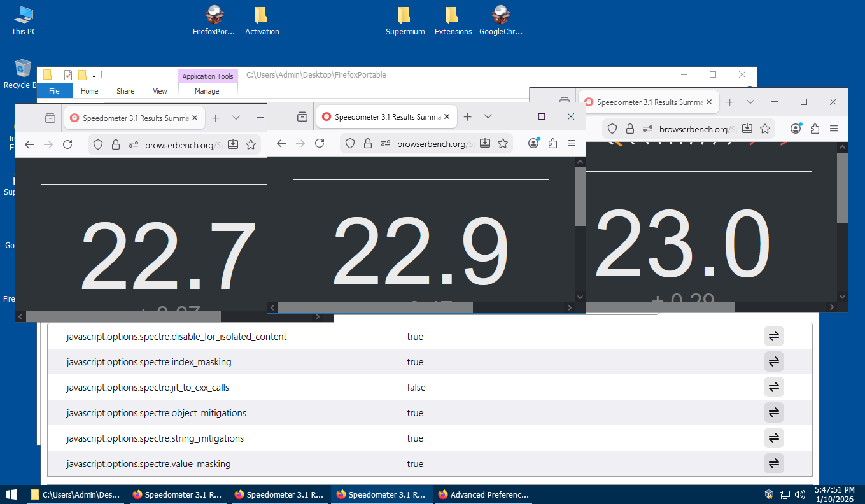Click the reload button in leftmost Firefox window
This screenshot has width=865, height=504.
point(67,144)
